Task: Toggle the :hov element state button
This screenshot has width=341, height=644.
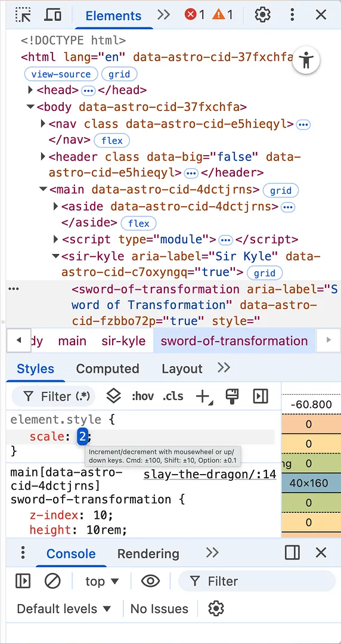Action: pos(142,397)
